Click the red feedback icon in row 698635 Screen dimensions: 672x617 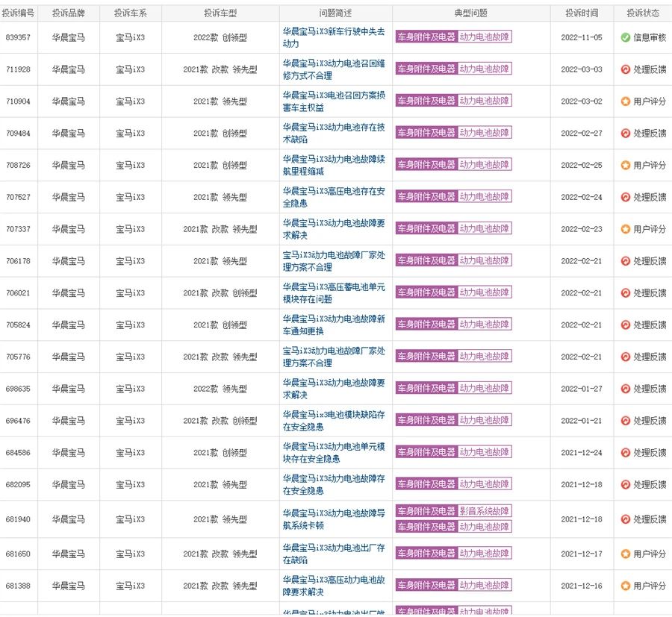pos(625,389)
